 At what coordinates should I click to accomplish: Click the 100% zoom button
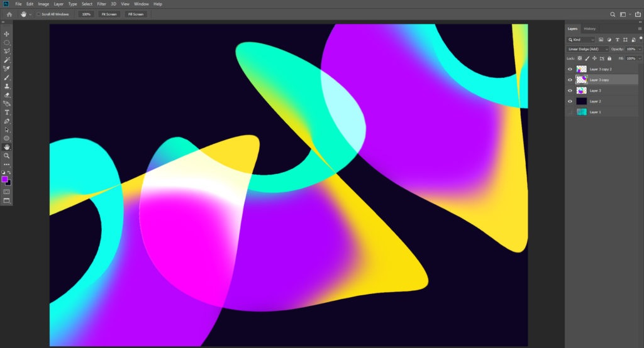(86, 14)
